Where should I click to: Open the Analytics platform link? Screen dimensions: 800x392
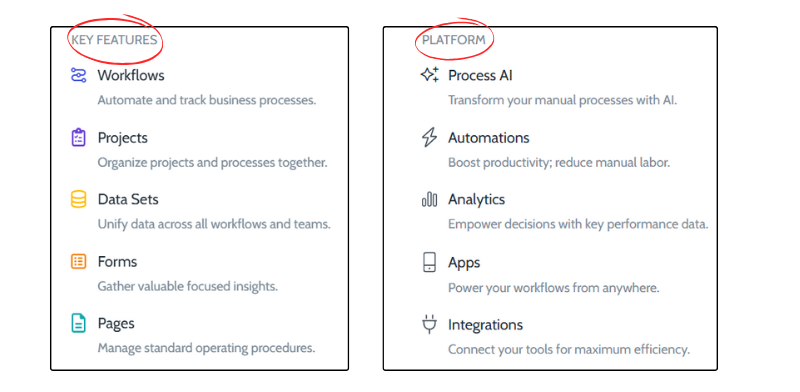(477, 199)
